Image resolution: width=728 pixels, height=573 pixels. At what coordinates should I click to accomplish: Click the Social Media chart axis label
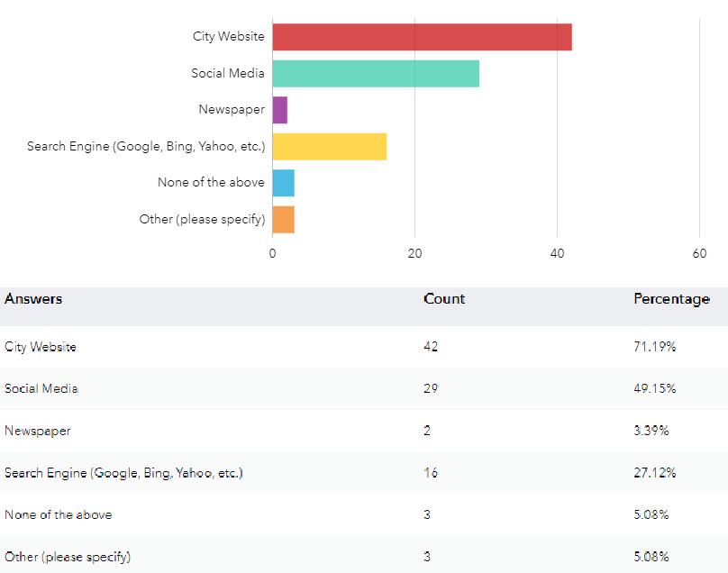click(228, 74)
